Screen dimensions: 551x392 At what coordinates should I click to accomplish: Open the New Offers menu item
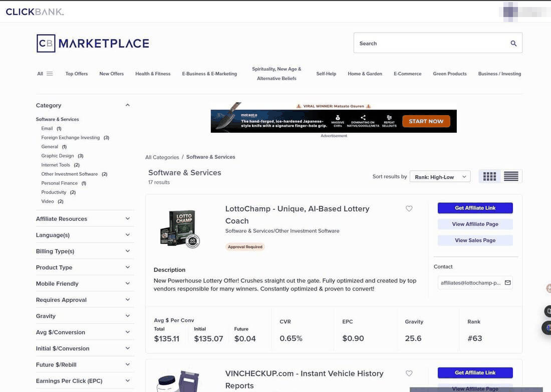click(x=111, y=74)
